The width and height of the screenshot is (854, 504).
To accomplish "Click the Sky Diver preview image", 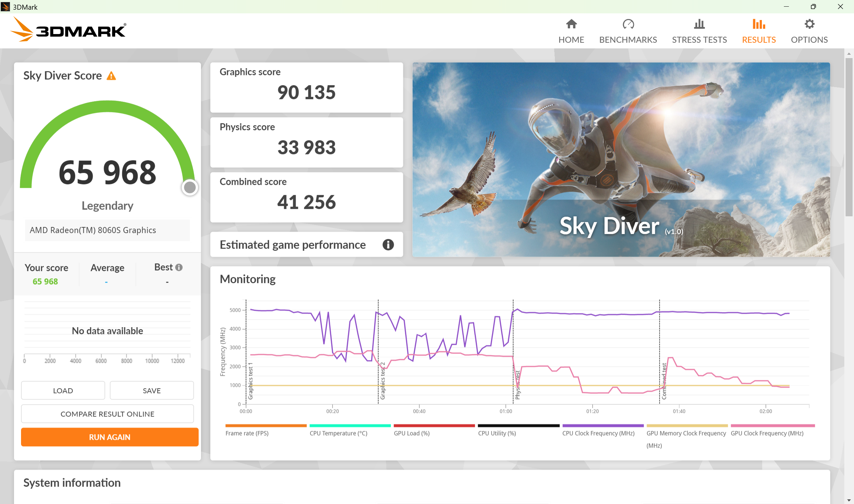I will tap(621, 159).
